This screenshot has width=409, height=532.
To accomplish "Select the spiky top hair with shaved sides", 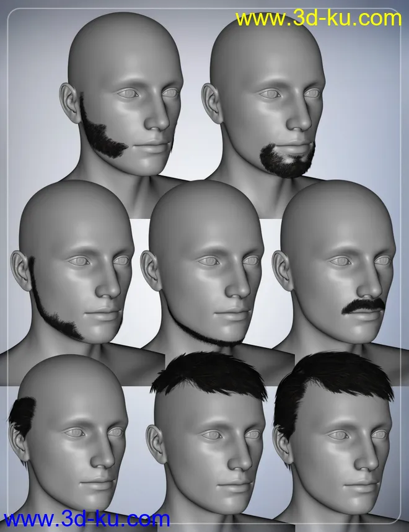I will (x=210, y=378).
